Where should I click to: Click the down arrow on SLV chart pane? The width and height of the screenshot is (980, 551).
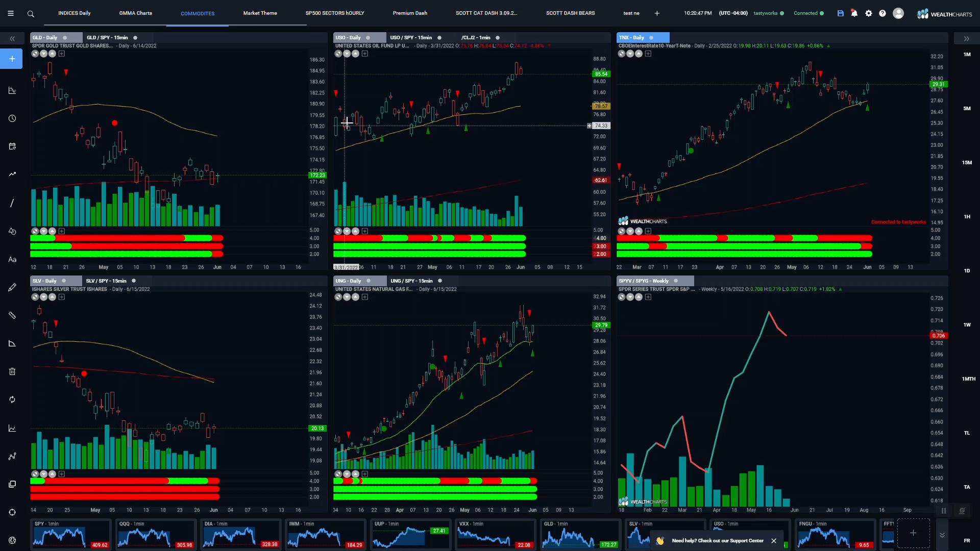(x=44, y=297)
